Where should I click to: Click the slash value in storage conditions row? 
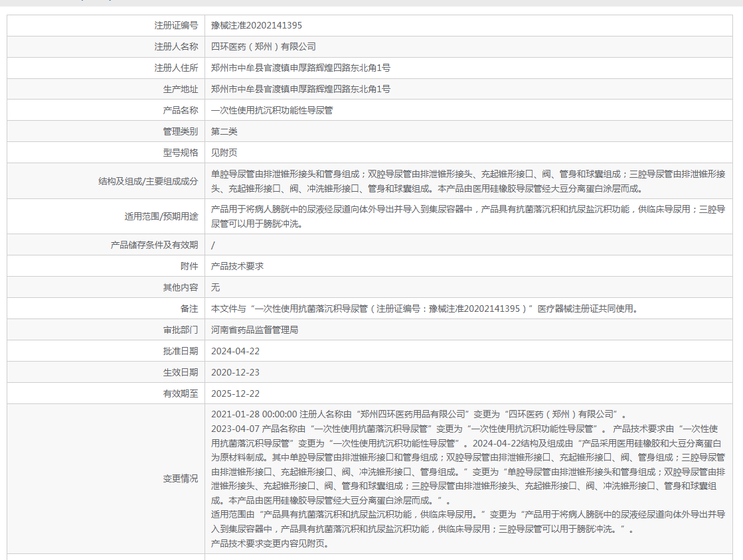(212, 245)
